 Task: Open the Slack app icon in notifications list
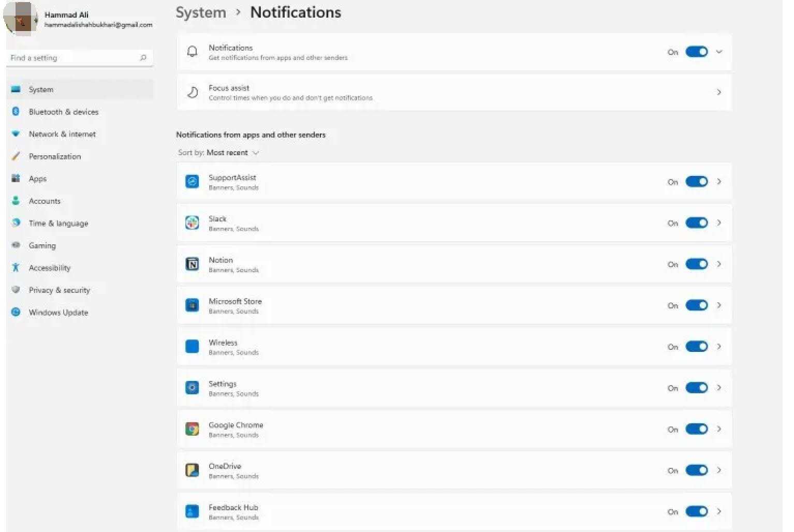click(x=192, y=223)
